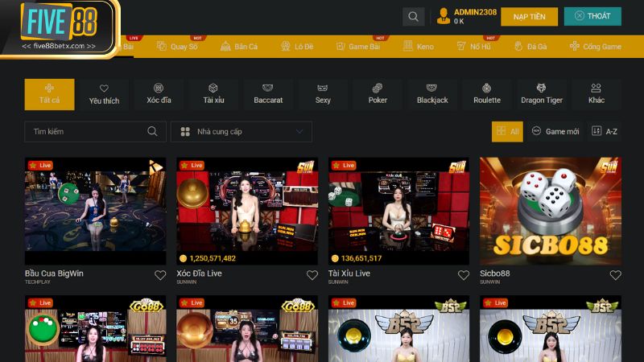Screen dimensions: 644x362
Task: Open the Go88 golden-bowl live game thumbnail
Action: coord(247,329)
